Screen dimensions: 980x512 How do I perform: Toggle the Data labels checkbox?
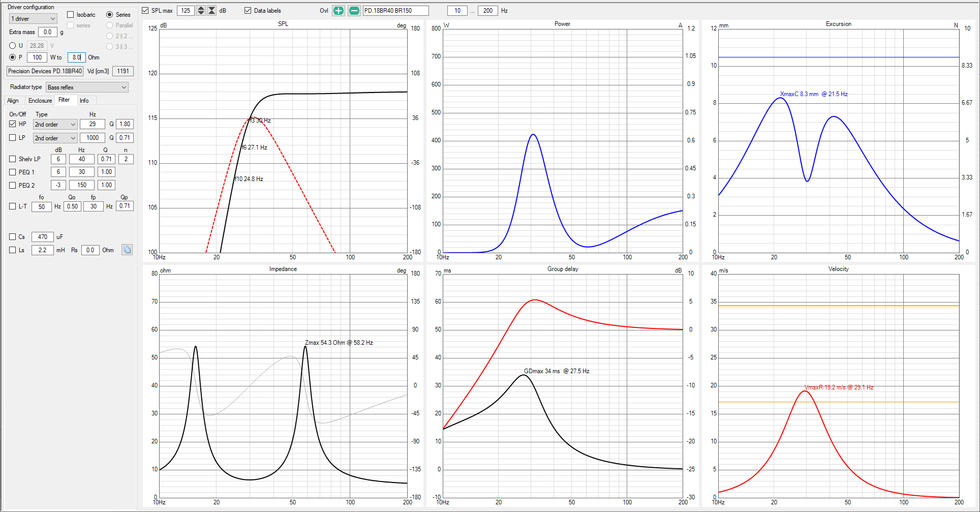248,11
